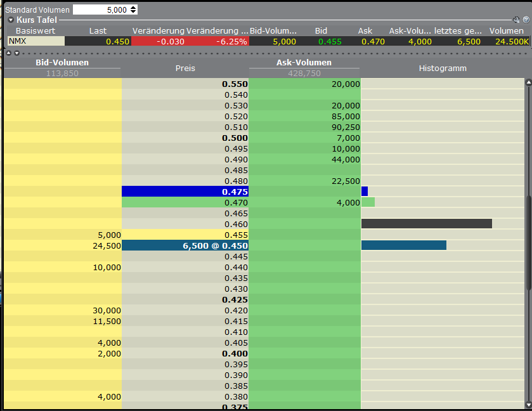Viewport: 532px width, 411px height.
Task: Select the Basiswert column header
Action: click(35, 30)
